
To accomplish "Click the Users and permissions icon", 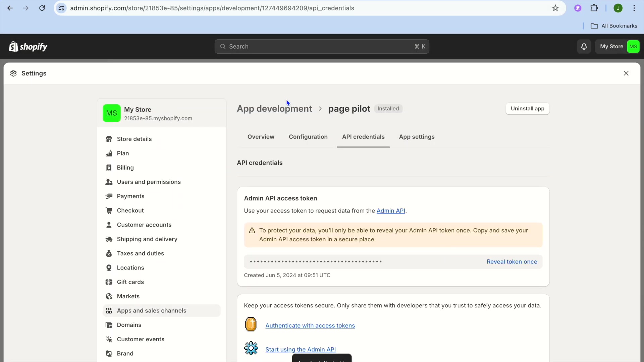I will (x=109, y=182).
